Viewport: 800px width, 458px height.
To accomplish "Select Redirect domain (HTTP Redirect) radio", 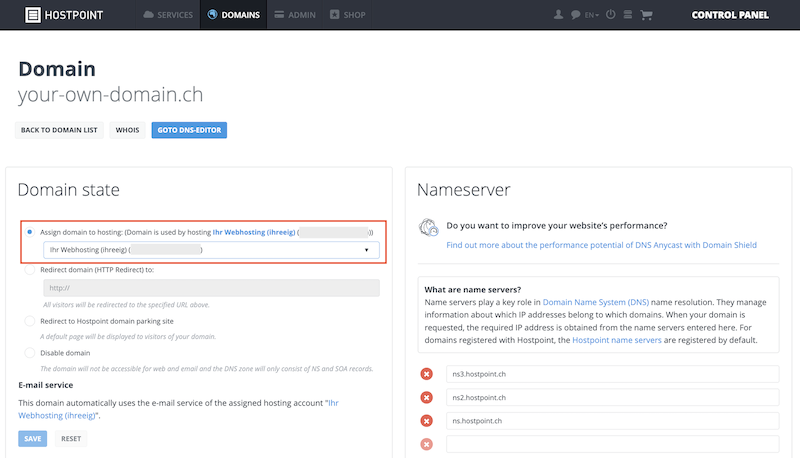I will tap(30, 270).
